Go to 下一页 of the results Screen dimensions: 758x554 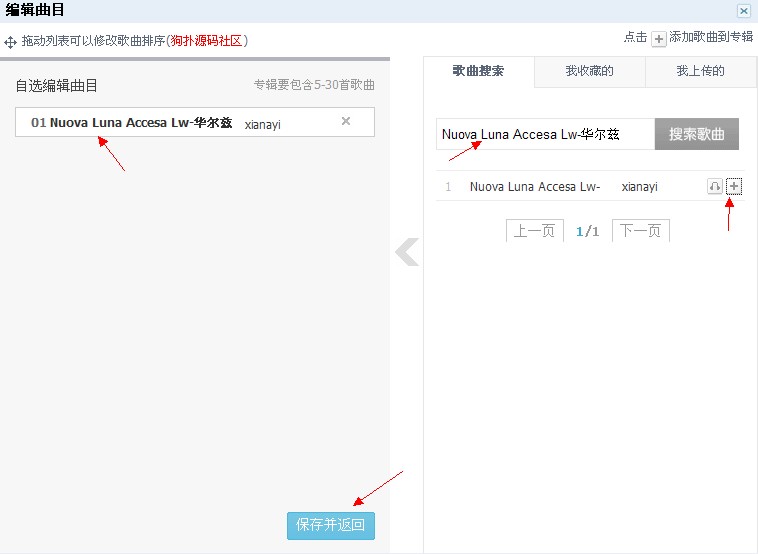click(641, 231)
